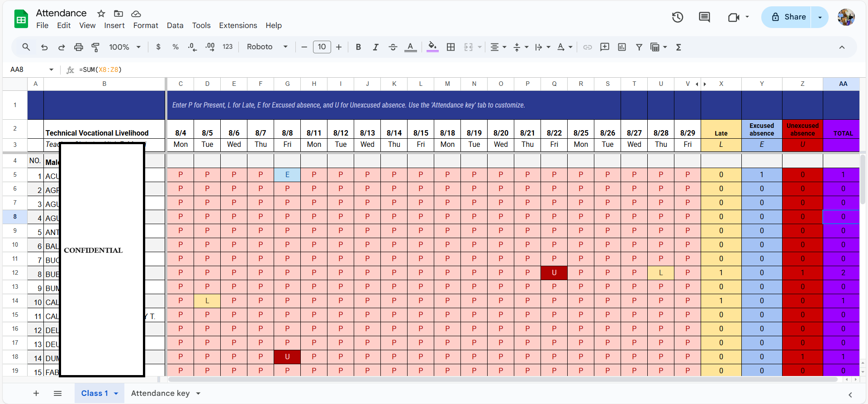Undo the last action
This screenshot has width=868, height=404.
pos(44,47)
